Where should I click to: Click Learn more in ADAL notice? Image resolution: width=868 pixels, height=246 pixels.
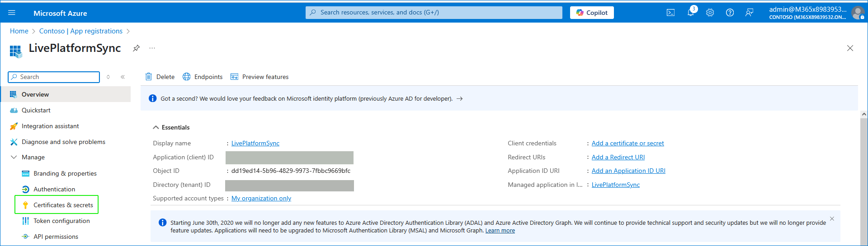500,231
